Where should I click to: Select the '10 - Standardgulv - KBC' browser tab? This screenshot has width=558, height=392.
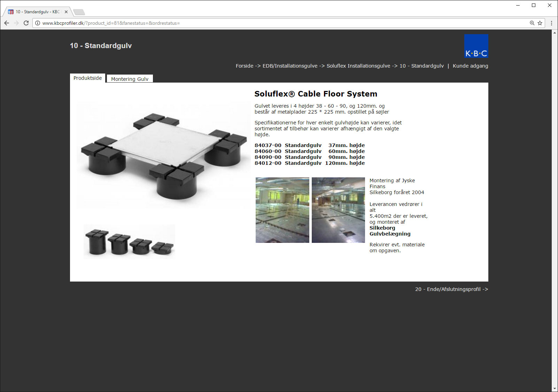pyautogui.click(x=38, y=12)
